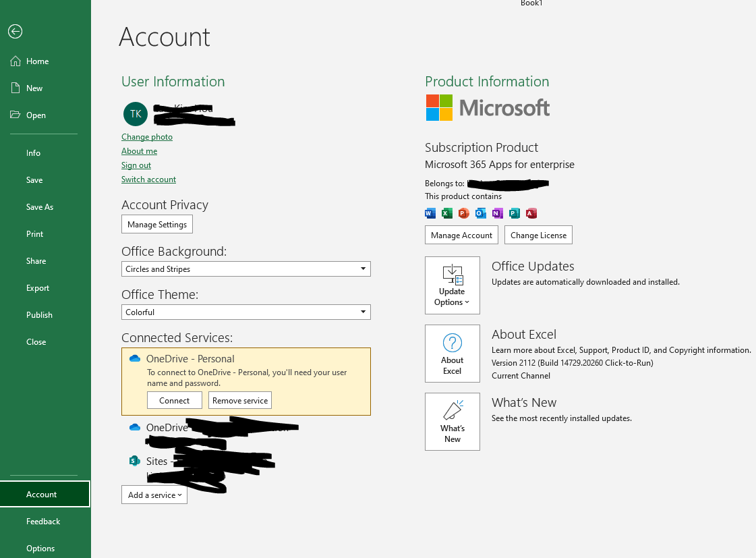The width and height of the screenshot is (756, 558).
Task: Open What's New button
Action: coord(453,422)
